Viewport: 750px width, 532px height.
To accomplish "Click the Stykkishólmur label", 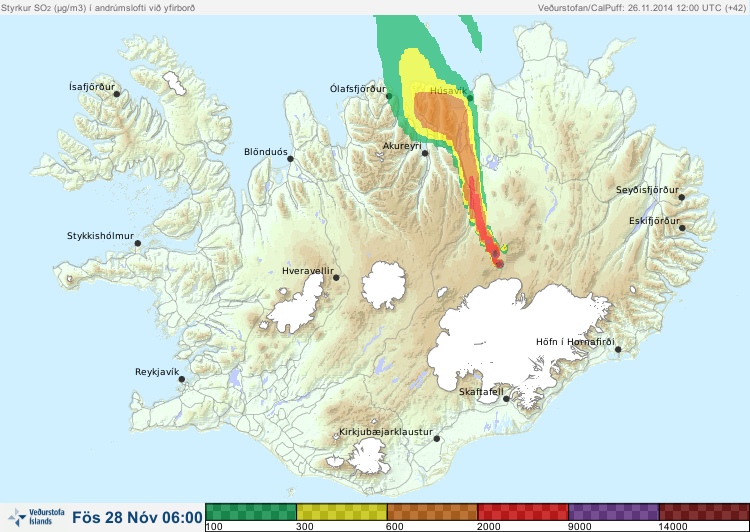I will coord(100,236).
